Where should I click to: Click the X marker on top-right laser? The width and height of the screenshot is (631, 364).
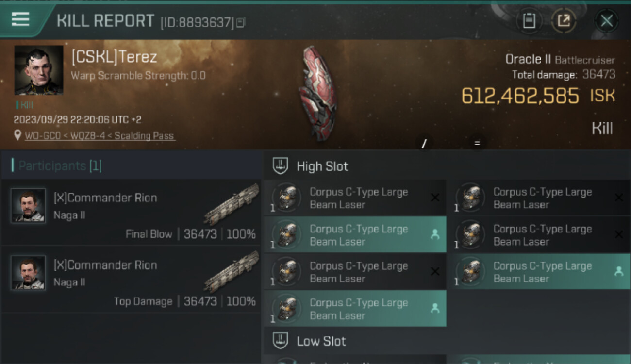[x=619, y=198]
